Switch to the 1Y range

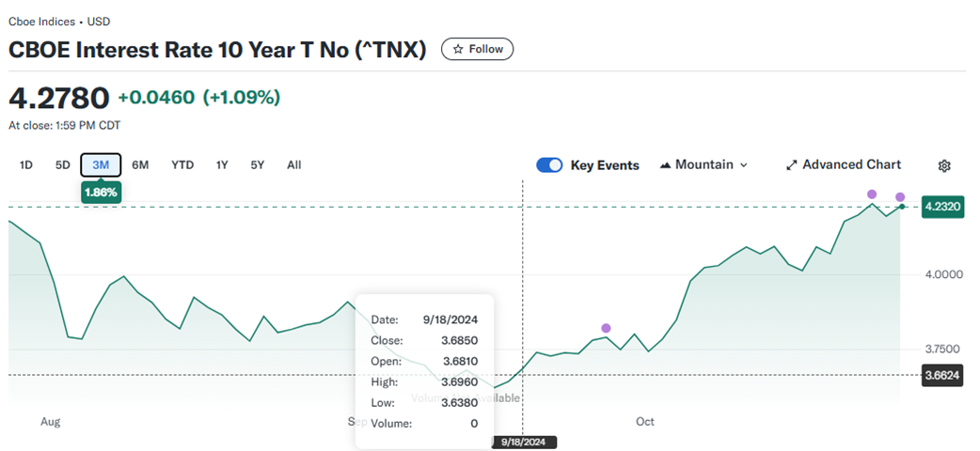click(x=222, y=165)
